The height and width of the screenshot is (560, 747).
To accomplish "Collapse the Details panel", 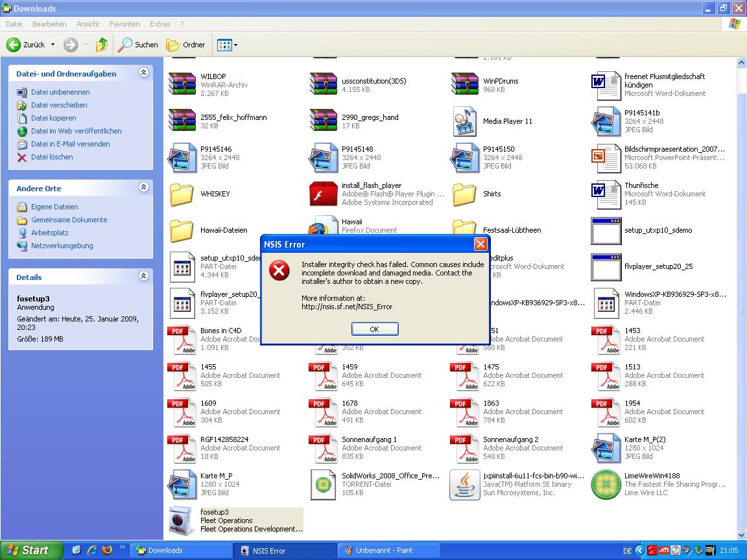I will (143, 277).
